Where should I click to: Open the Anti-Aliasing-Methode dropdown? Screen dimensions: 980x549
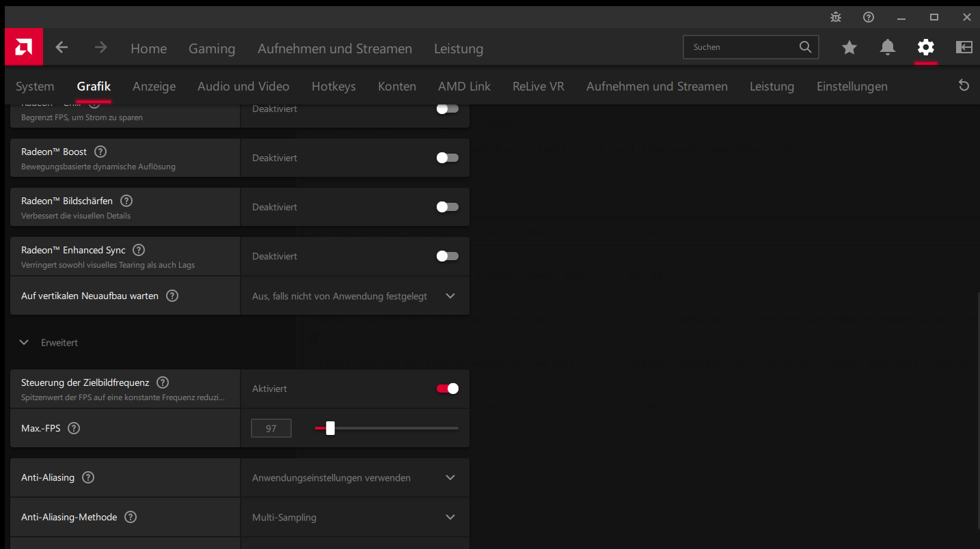(355, 517)
